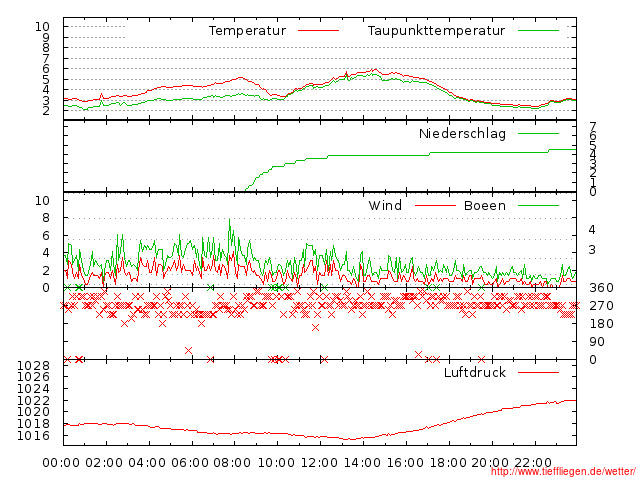Image resolution: width=640 pixels, height=480 pixels.
Task: Click the 1016 pressure axis value
Action: click(x=33, y=436)
